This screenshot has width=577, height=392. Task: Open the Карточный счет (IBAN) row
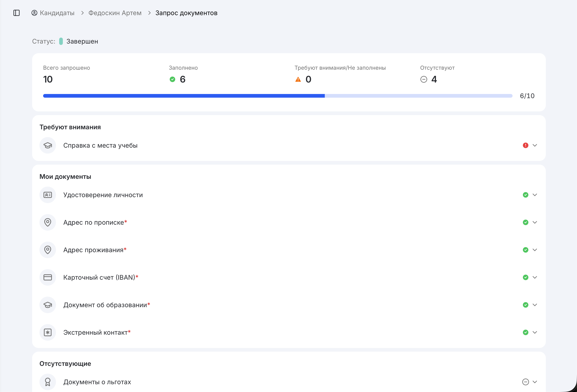[289, 277]
